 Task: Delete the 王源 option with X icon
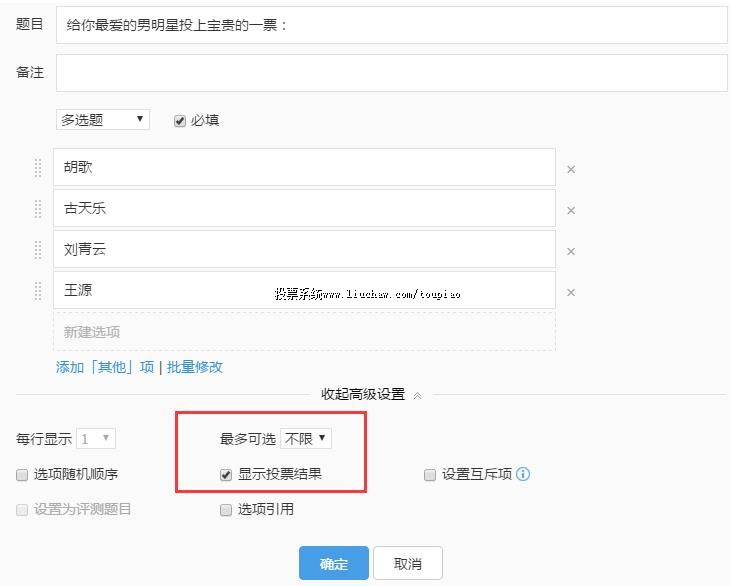pyautogui.click(x=571, y=292)
